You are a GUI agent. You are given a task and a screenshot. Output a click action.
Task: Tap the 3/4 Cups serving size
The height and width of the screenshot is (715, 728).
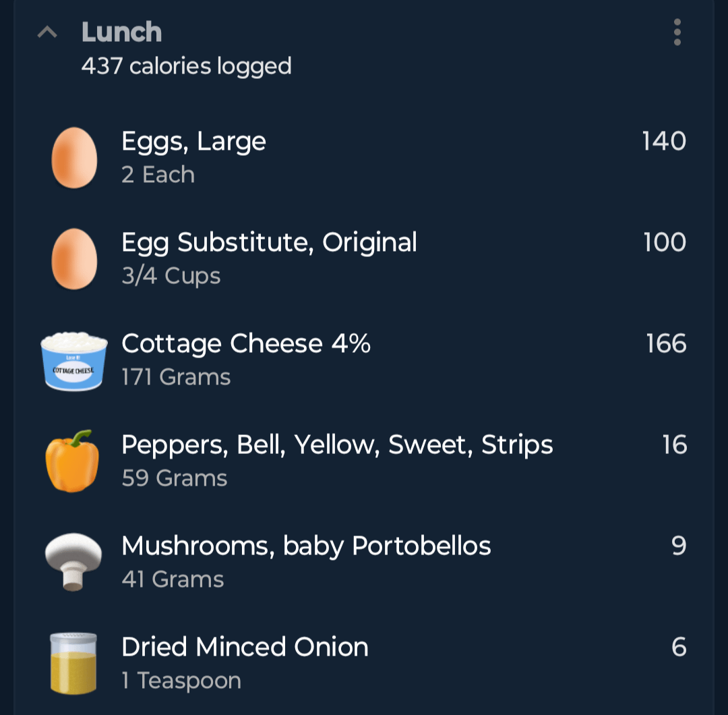click(x=171, y=276)
